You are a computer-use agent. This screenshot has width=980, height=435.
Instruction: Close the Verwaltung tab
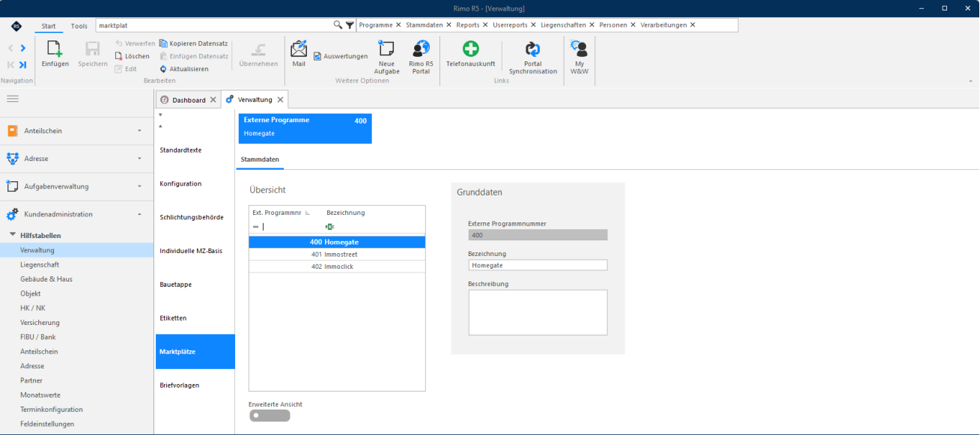click(x=280, y=100)
